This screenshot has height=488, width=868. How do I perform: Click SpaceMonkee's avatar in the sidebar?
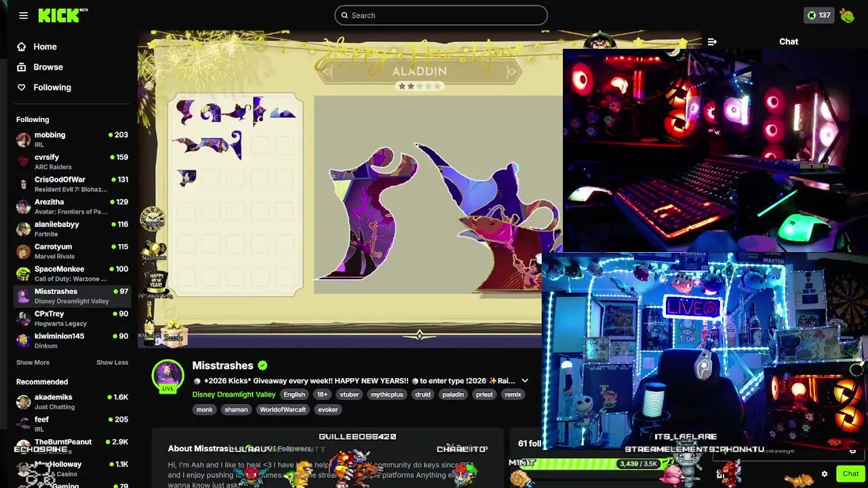tap(24, 274)
